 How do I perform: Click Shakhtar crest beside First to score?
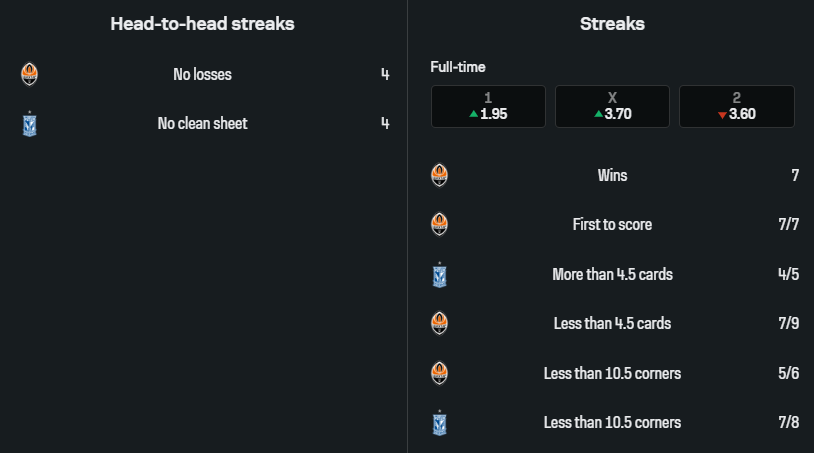click(x=439, y=225)
